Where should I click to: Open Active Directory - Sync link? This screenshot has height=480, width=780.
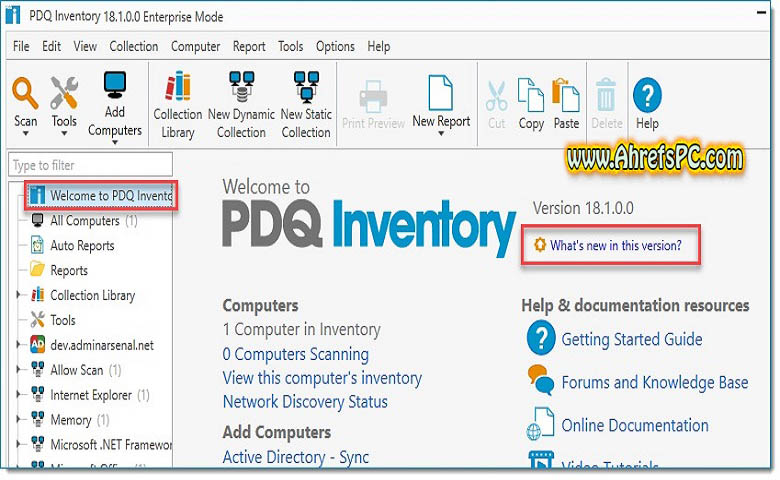click(x=295, y=457)
